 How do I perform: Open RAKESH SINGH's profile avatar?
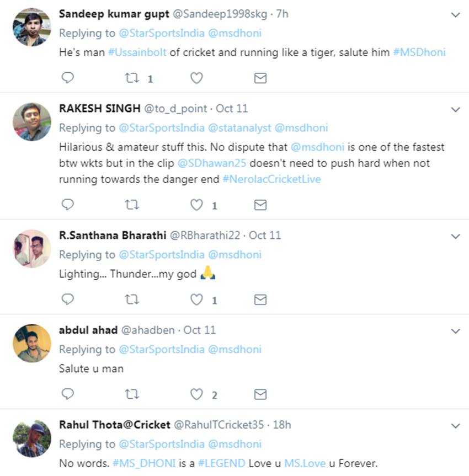[32, 122]
